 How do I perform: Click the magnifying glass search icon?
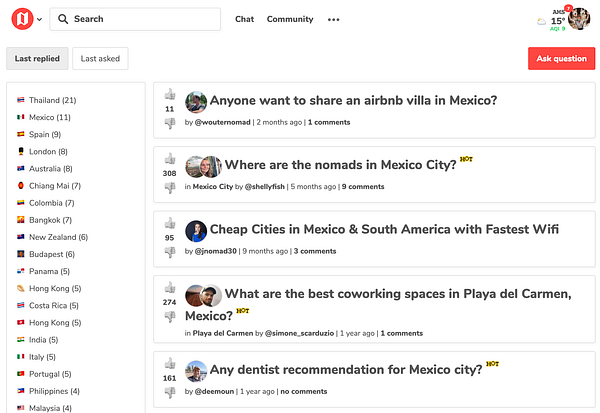63,19
